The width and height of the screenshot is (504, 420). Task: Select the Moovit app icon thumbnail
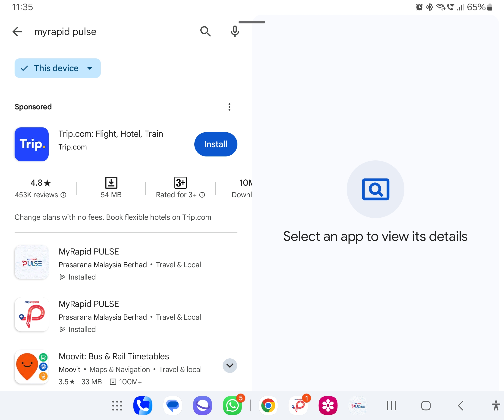pyautogui.click(x=32, y=367)
